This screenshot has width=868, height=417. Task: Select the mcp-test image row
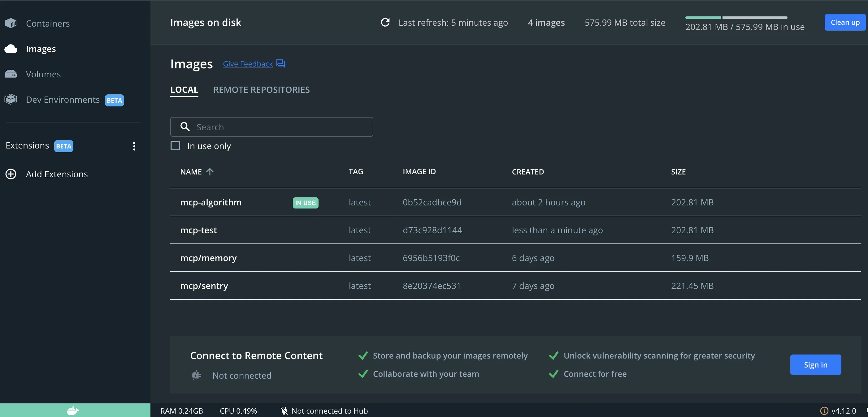515,230
